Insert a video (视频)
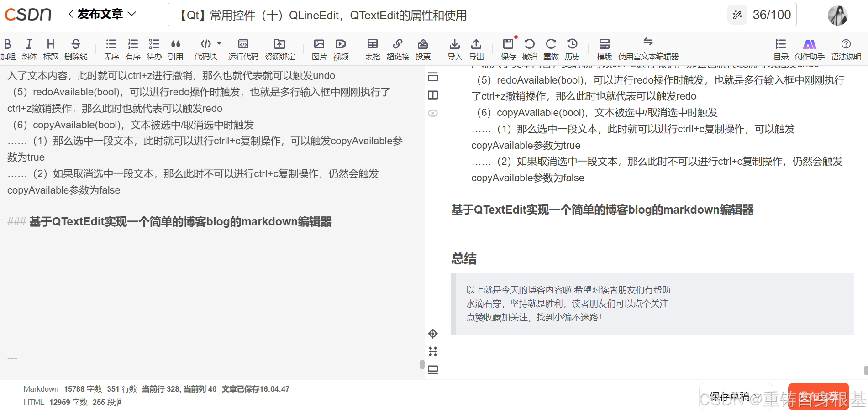 pyautogui.click(x=341, y=48)
